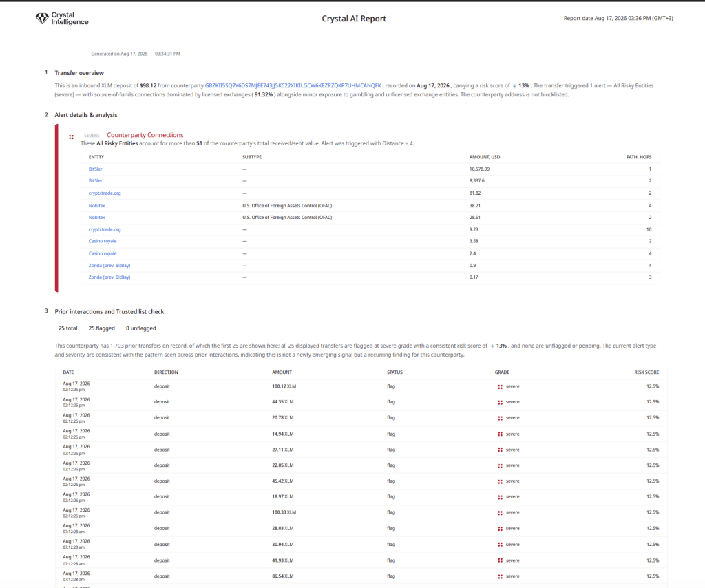This screenshot has width=705, height=588.
Task: Click the 'Transfer overview' section heading
Action: click(79, 73)
